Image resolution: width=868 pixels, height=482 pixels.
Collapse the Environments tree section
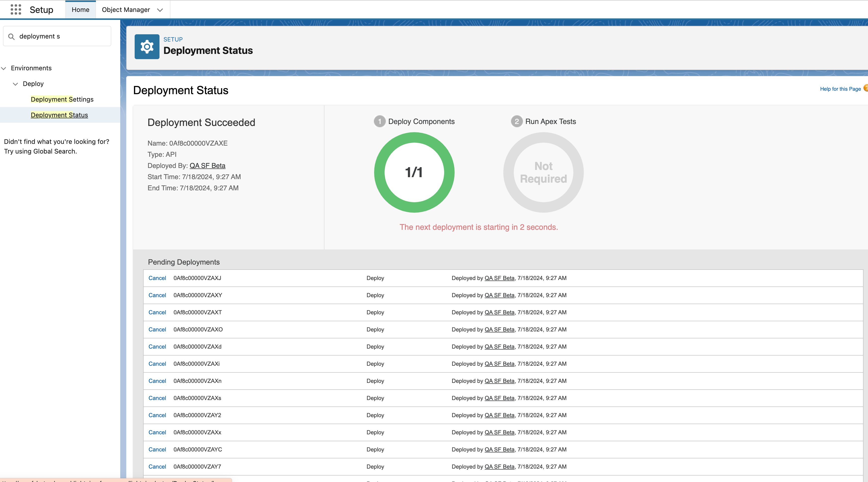click(x=4, y=68)
